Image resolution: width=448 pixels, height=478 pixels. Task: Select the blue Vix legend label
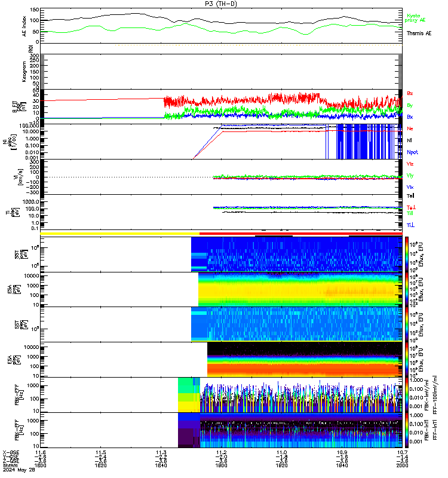tap(410, 187)
